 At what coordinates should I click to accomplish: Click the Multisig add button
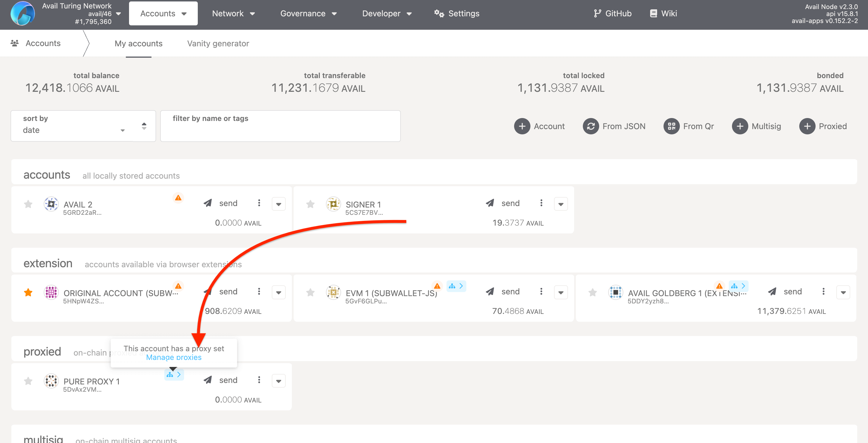point(740,126)
